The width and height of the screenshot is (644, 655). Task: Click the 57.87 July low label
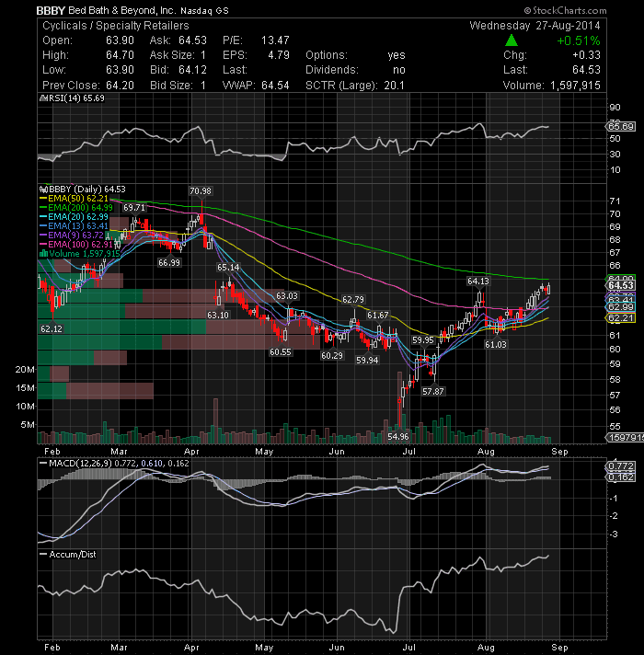[433, 391]
